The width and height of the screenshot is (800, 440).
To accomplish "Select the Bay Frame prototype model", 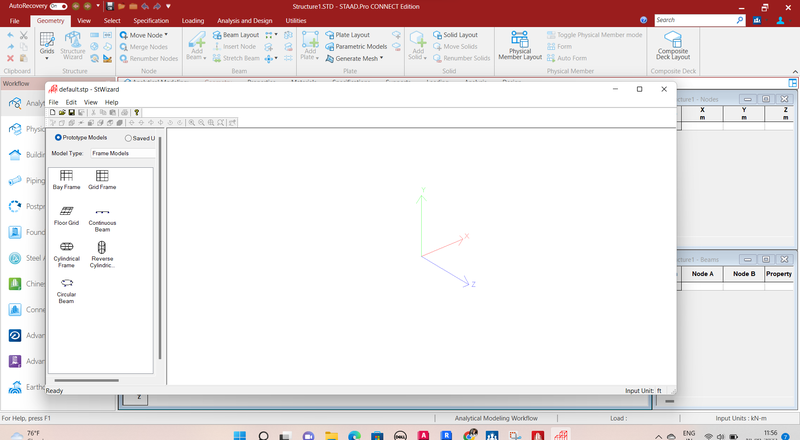I will (66, 180).
